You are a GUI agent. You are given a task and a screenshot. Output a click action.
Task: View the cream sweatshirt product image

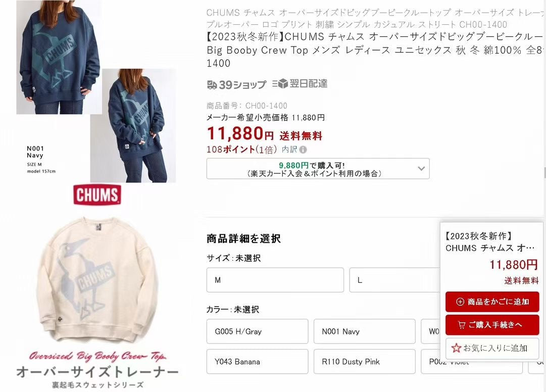point(97,279)
